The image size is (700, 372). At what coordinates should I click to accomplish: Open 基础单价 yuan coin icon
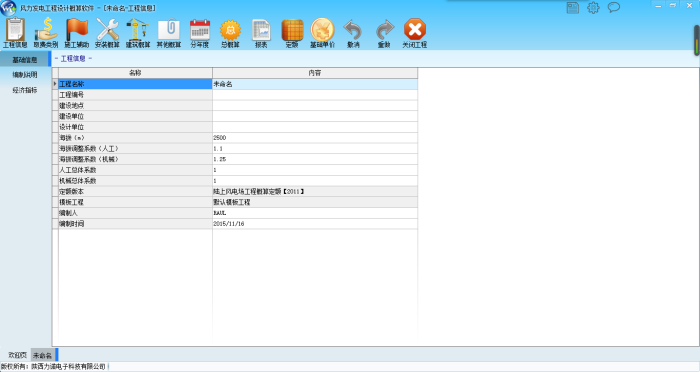tap(322, 33)
